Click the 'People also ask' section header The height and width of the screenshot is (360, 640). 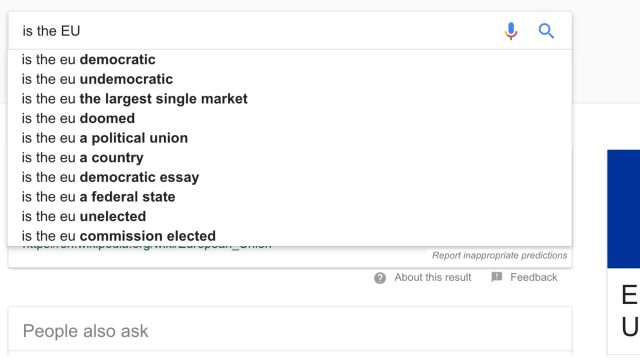point(85,331)
